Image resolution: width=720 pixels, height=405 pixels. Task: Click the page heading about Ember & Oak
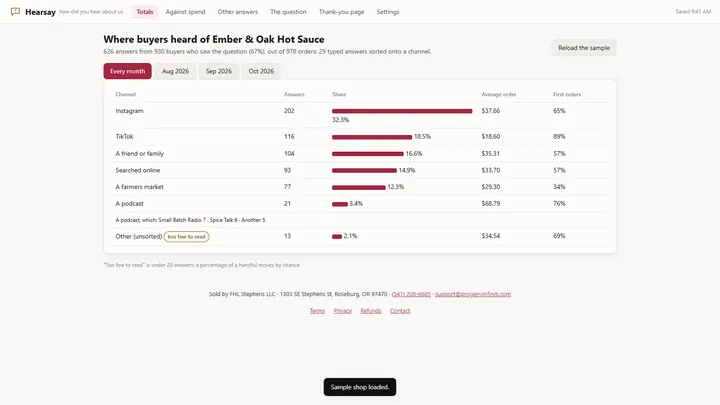(214, 39)
